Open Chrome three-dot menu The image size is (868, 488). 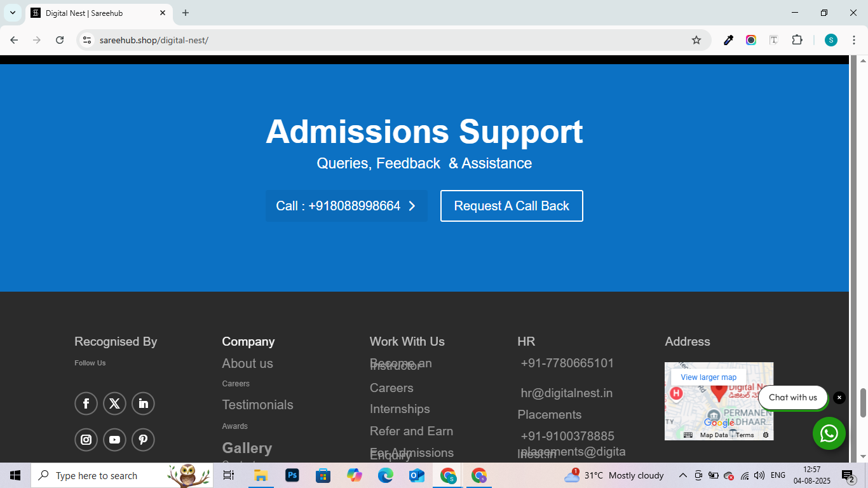coord(854,40)
